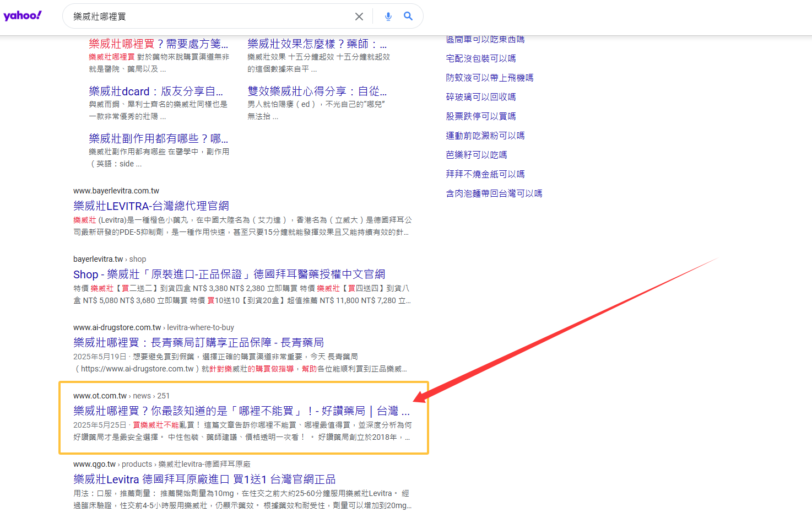The image size is (812, 512).
Task: Open 樂威壯效果怎麼樣？藥師 sub-result
Action: pos(317,44)
